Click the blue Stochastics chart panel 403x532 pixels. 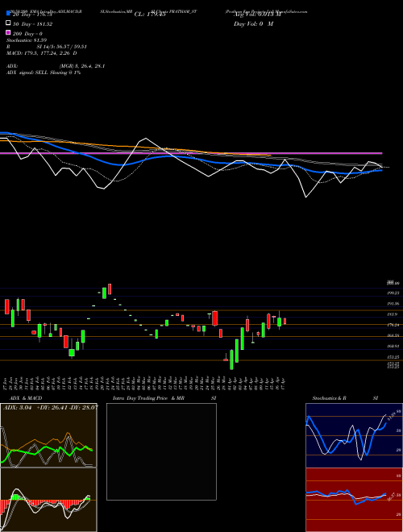pos(354,435)
